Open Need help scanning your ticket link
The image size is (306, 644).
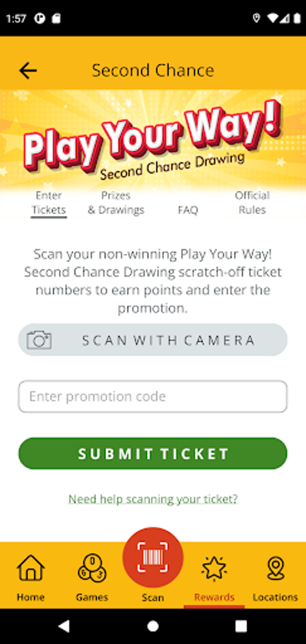(x=153, y=499)
